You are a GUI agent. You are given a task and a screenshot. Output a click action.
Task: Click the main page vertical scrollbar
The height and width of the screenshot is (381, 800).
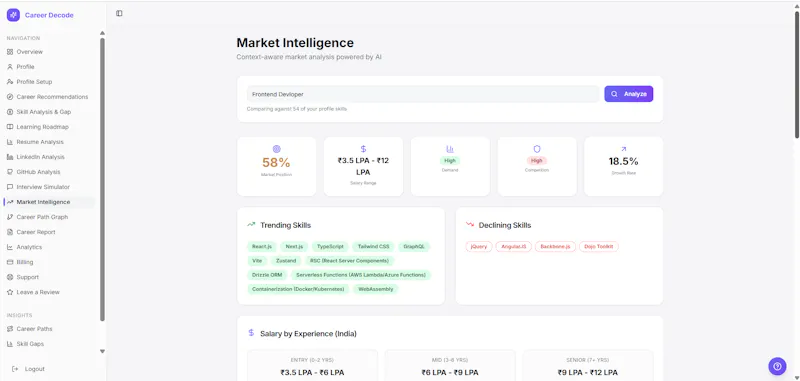796,74
